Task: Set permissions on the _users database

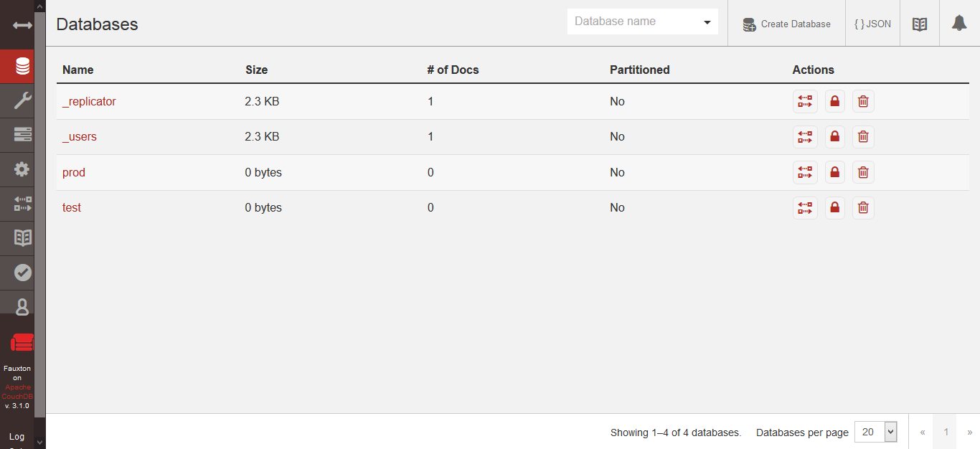Action: coord(834,136)
